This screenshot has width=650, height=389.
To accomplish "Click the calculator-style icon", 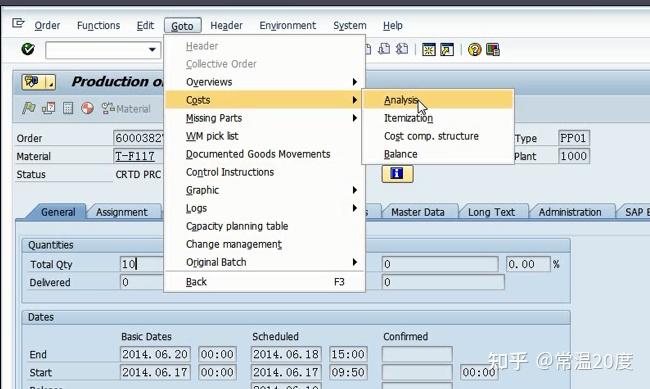I will coord(68,108).
